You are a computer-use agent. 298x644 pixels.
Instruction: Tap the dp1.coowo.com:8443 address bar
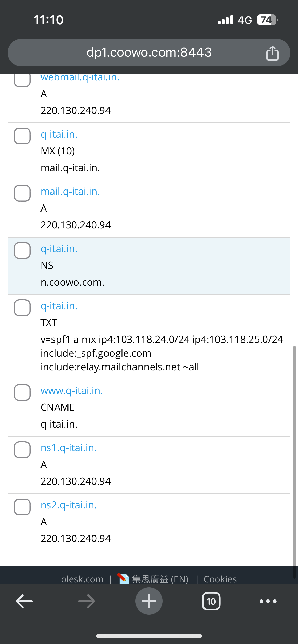click(x=149, y=52)
